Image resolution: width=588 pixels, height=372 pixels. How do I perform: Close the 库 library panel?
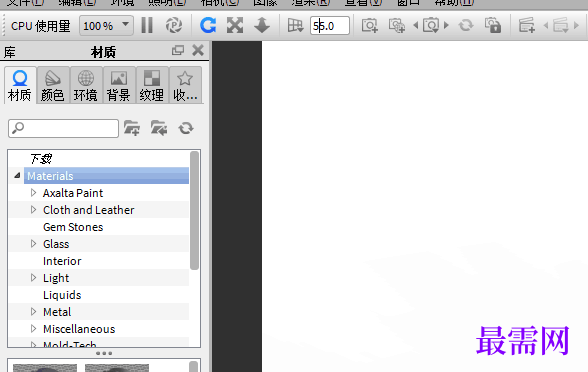pyautogui.click(x=198, y=50)
